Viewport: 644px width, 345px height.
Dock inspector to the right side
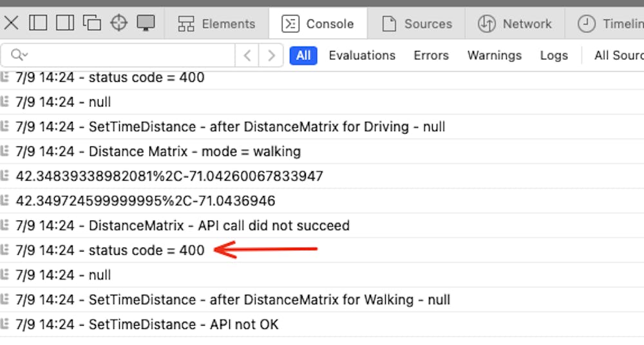click(x=65, y=23)
